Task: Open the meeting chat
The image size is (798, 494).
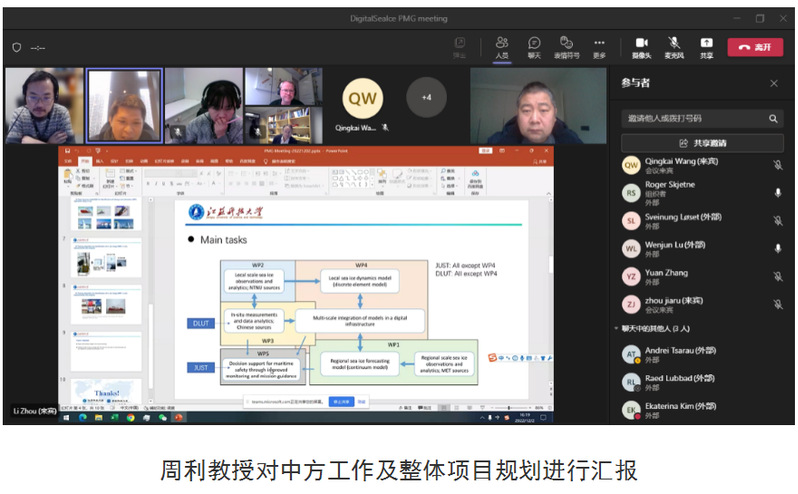Action: 534,45
